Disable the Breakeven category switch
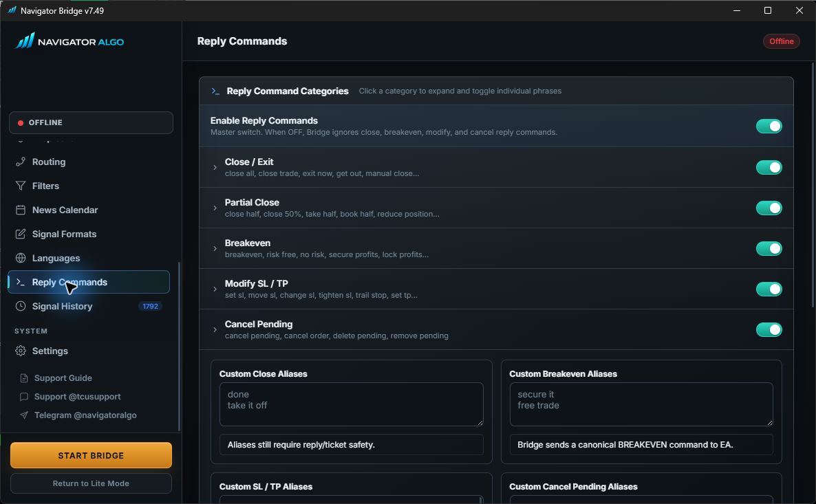 tap(769, 249)
